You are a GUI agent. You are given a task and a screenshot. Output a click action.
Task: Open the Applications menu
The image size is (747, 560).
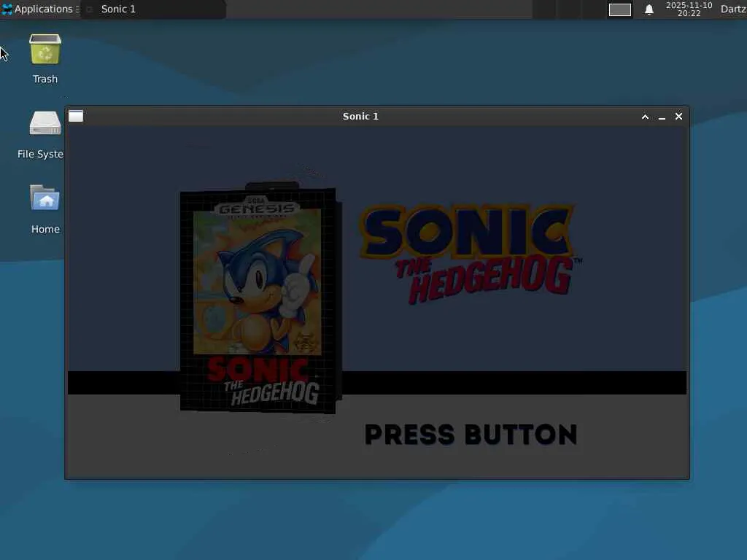[41, 9]
